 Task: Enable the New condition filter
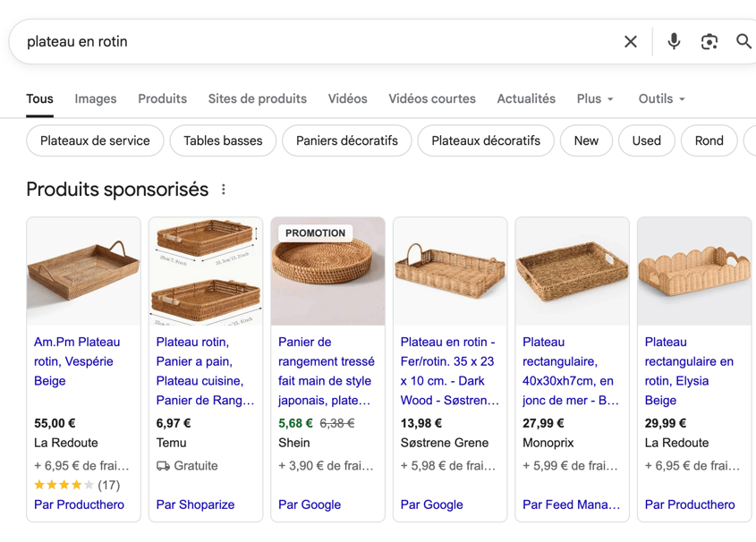[x=586, y=140]
